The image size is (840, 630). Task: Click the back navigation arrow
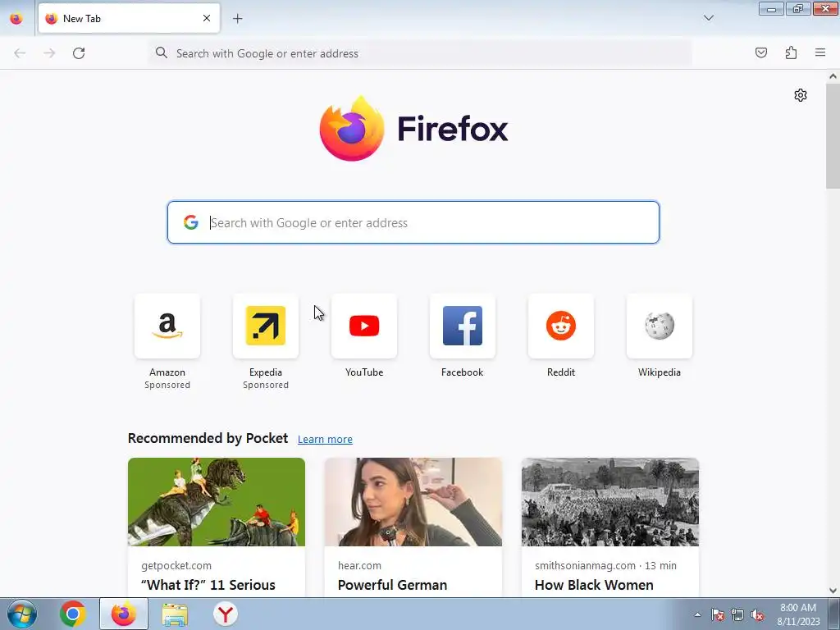(x=20, y=53)
